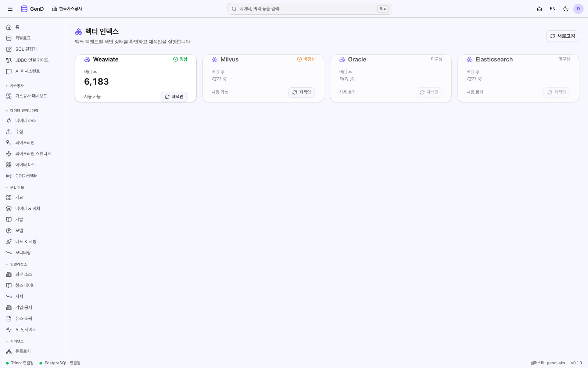Go to 홈 in the sidebar
Screen dimensions: 588x368
coord(33,27)
